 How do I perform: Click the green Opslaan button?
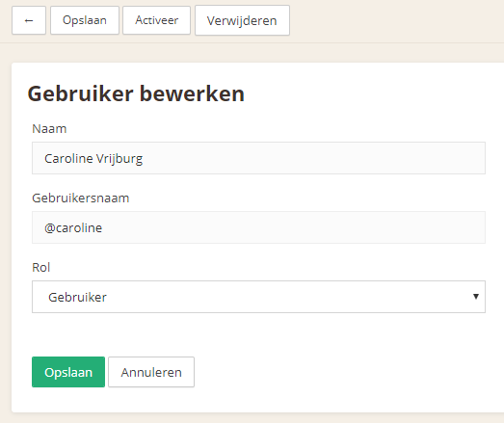[x=68, y=372]
